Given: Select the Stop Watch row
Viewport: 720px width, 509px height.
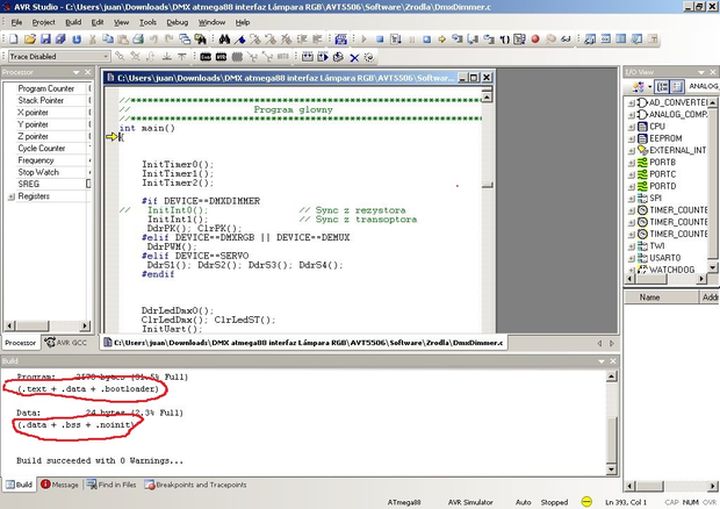Looking at the screenshot, I should coord(46,172).
